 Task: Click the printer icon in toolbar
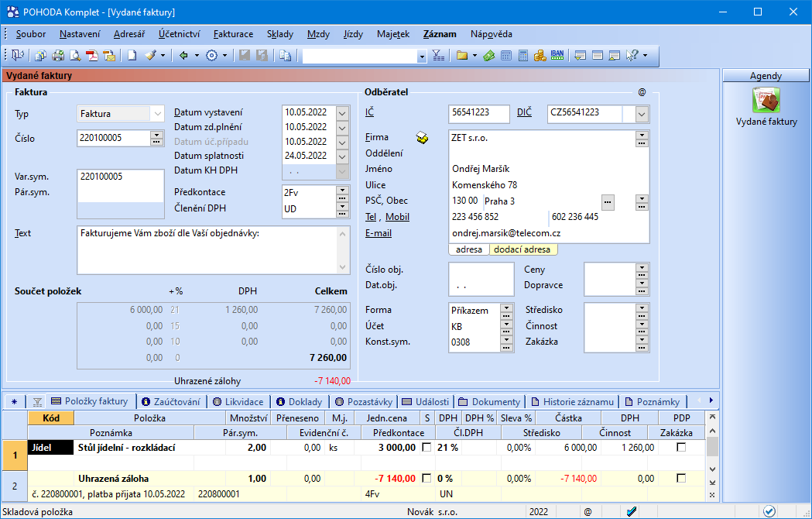[58, 56]
